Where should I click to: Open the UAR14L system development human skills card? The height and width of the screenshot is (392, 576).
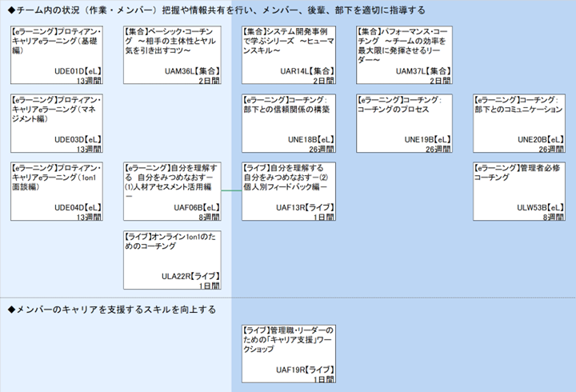click(289, 55)
